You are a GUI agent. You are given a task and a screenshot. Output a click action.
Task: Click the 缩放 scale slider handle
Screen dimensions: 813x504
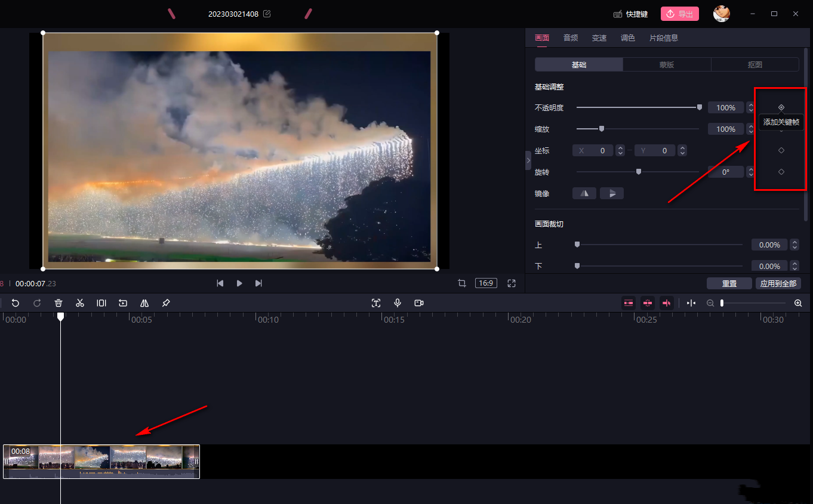click(602, 129)
